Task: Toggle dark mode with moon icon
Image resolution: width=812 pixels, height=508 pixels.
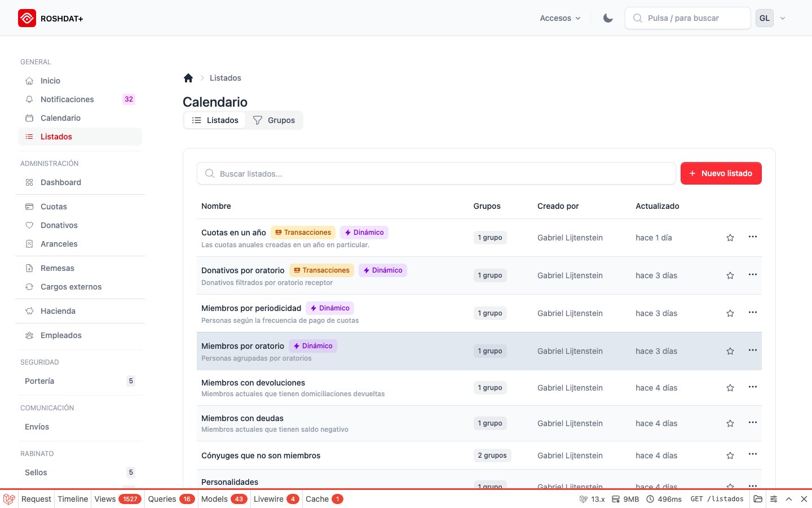Action: 608,18
